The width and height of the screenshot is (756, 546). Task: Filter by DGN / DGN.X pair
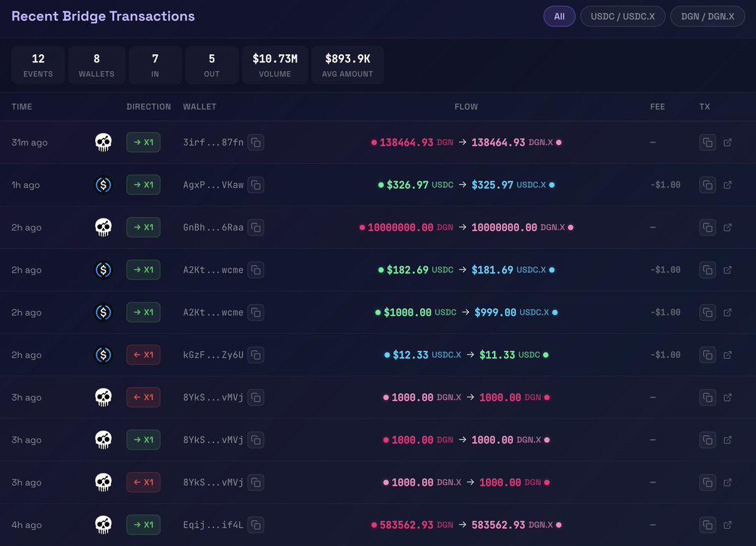(x=707, y=16)
